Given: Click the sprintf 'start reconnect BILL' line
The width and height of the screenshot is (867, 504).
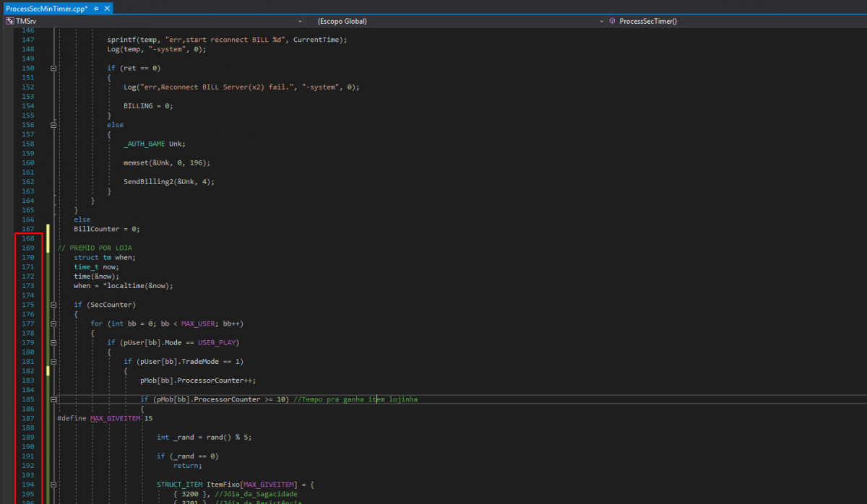Looking at the screenshot, I should click(x=228, y=40).
